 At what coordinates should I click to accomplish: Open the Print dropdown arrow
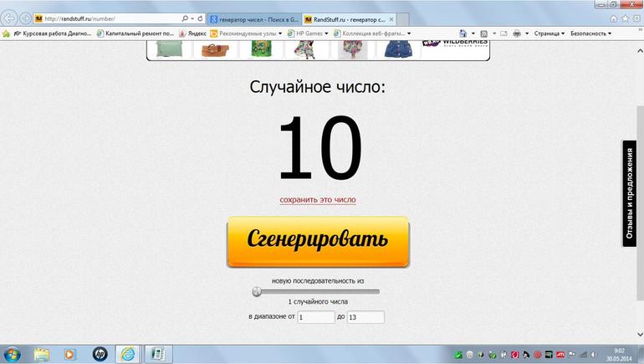click(x=527, y=33)
